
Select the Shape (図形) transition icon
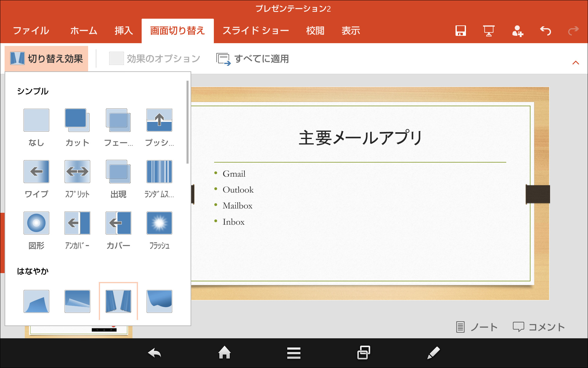pos(36,223)
